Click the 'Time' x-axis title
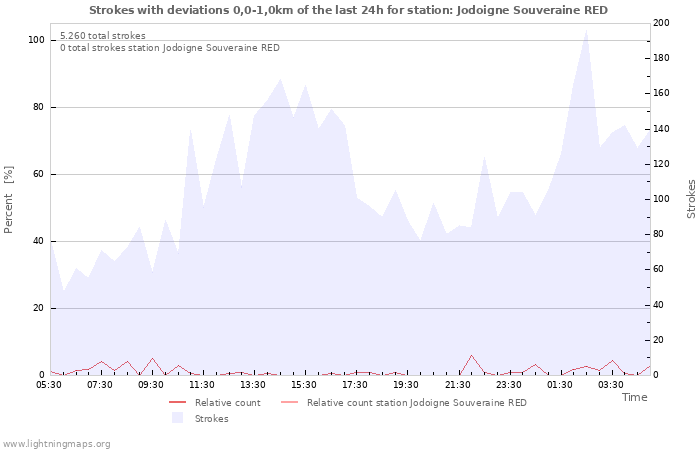The height and width of the screenshot is (450, 700). point(634,397)
